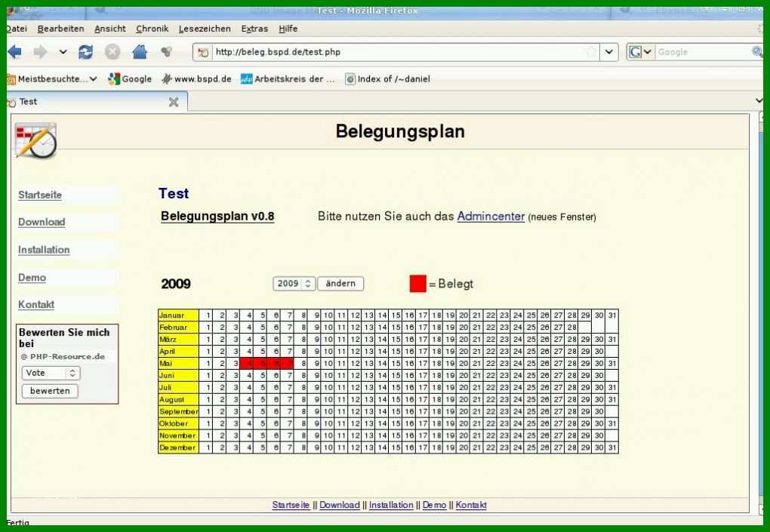This screenshot has width=770, height=532.
Task: Click the Dezember month cell
Action: tap(178, 447)
